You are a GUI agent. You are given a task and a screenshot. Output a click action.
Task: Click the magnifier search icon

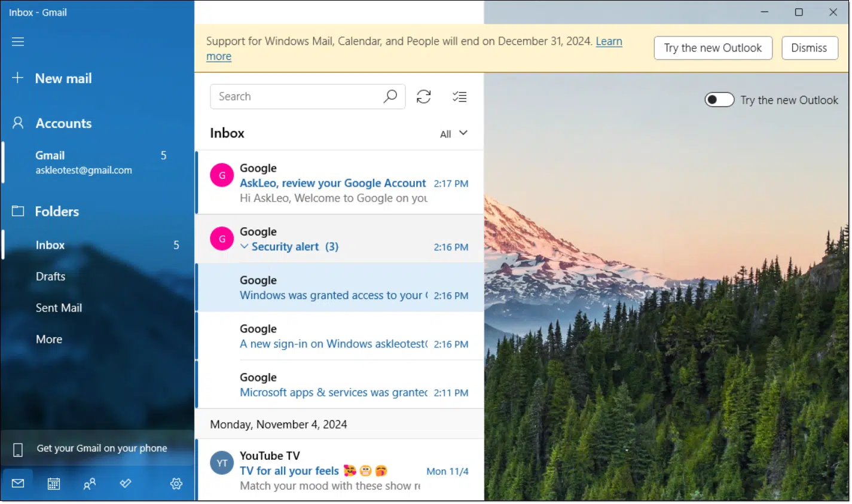390,96
